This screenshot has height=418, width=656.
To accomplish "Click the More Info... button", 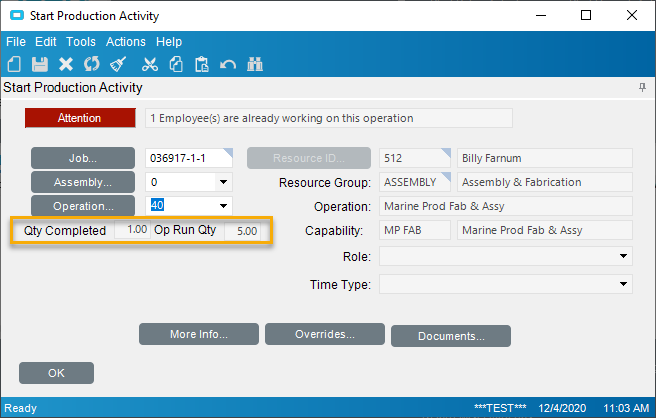I will click(199, 334).
